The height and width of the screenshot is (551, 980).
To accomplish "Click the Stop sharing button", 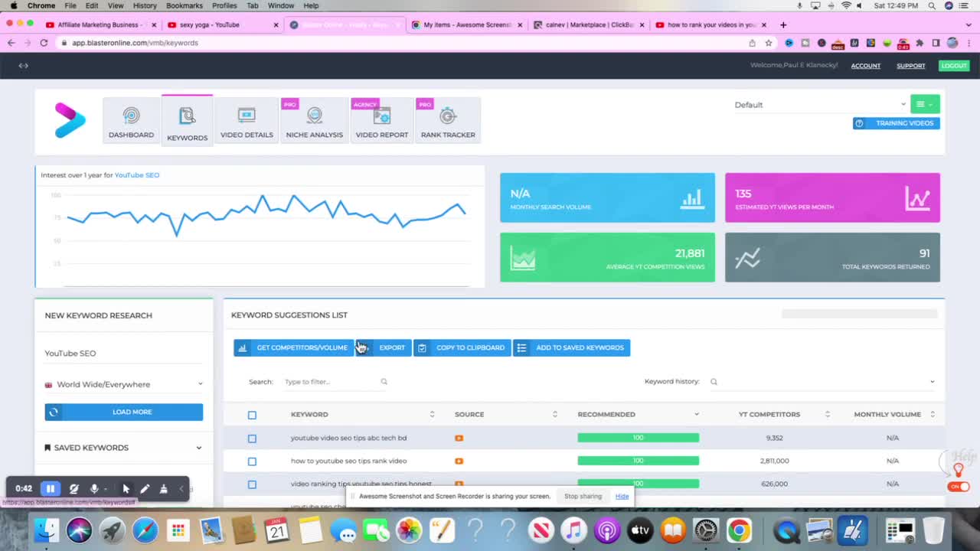I will pyautogui.click(x=583, y=496).
